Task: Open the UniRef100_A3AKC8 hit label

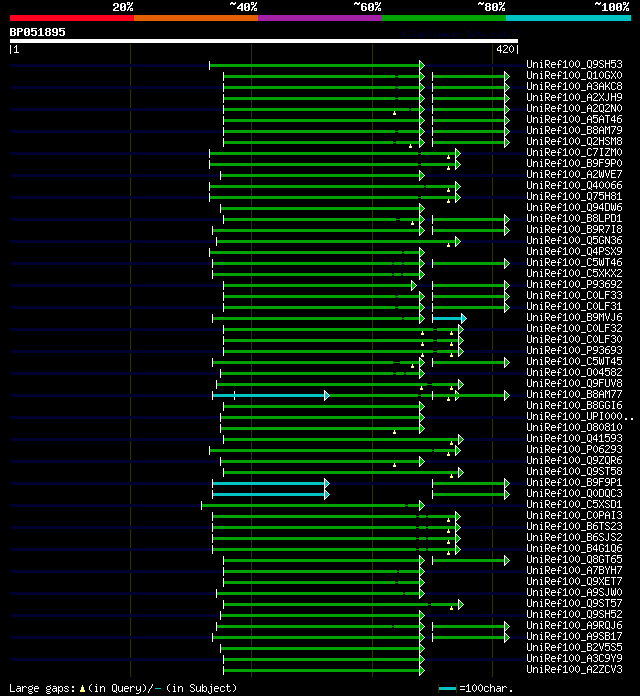Action: (574, 87)
